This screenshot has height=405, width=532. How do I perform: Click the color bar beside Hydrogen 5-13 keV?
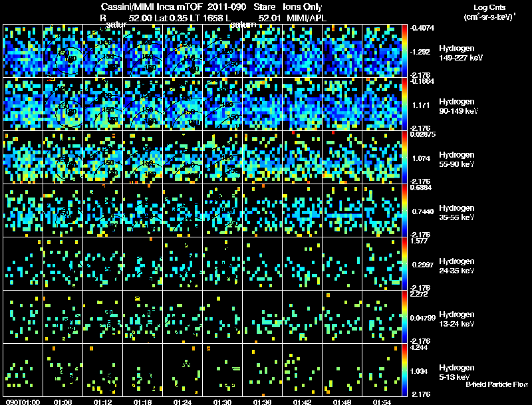(404, 370)
